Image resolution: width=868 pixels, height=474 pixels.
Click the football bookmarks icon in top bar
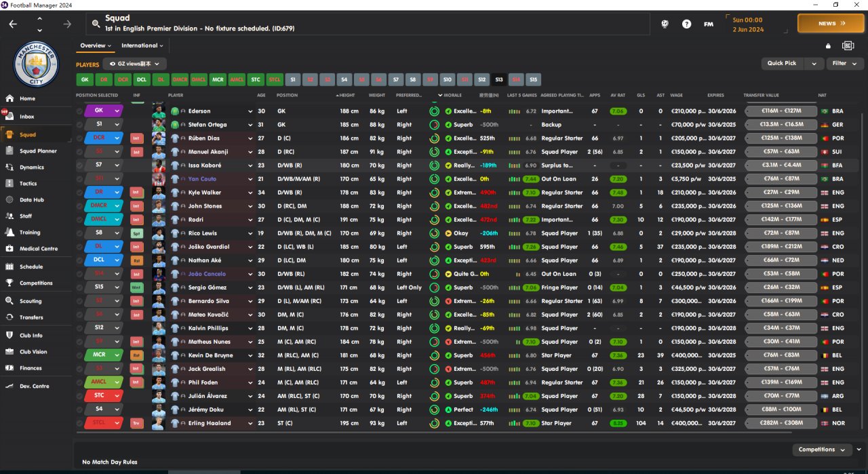[x=665, y=24]
